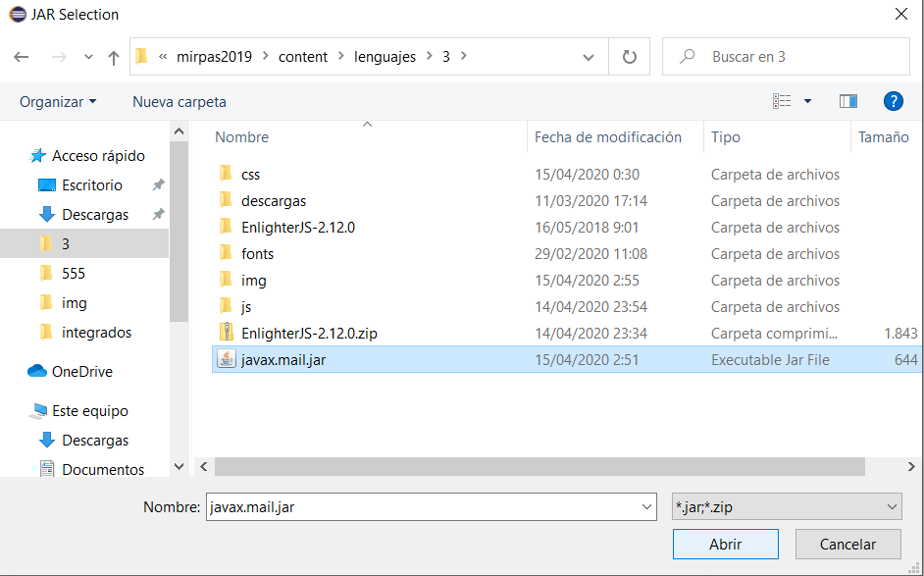The image size is (924, 576).
Task: Select the fonts folder icon
Action: coord(226,253)
